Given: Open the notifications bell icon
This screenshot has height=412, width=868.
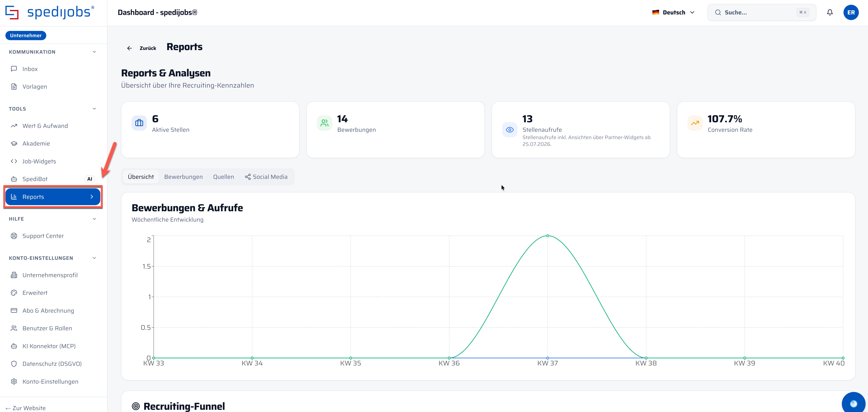Looking at the screenshot, I should pos(830,12).
